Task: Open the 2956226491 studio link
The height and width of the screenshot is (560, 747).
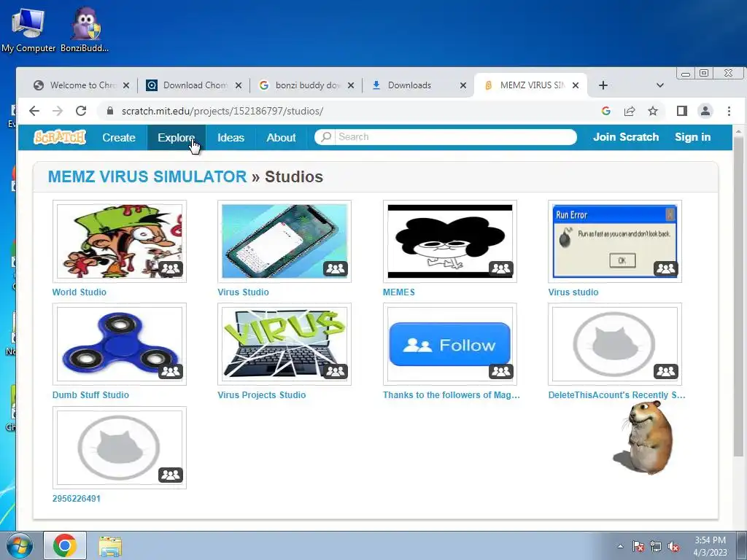Action: (76, 499)
